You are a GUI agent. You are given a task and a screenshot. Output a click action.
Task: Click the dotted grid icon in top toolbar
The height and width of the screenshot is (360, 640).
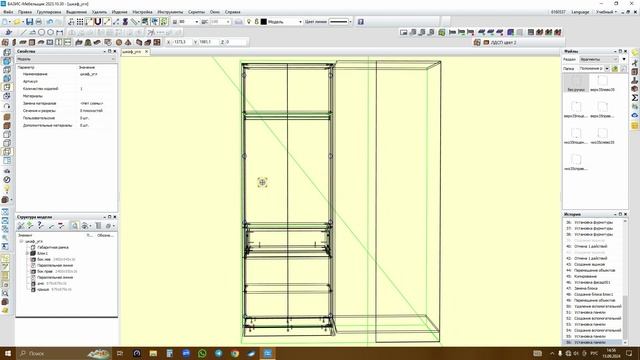80,22
